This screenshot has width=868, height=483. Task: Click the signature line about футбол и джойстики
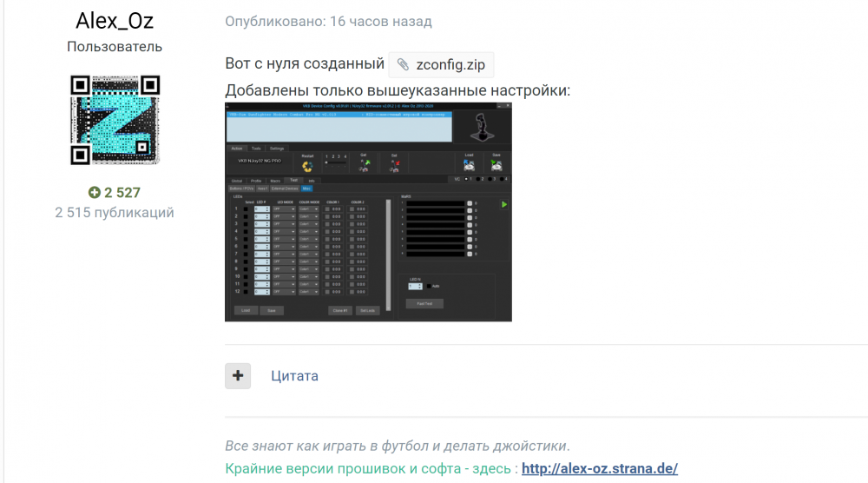[x=398, y=446]
